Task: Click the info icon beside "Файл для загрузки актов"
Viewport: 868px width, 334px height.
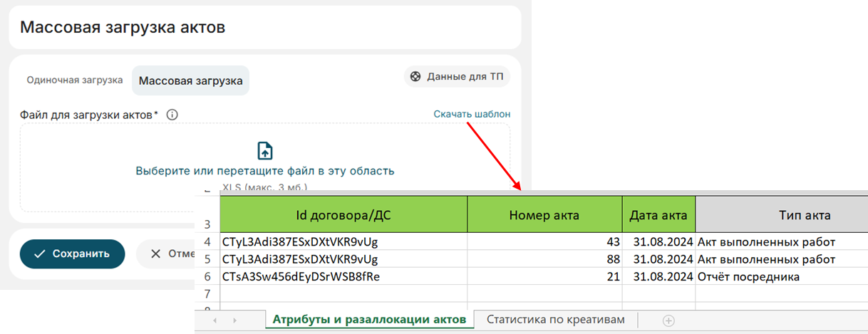Action: coord(172,115)
